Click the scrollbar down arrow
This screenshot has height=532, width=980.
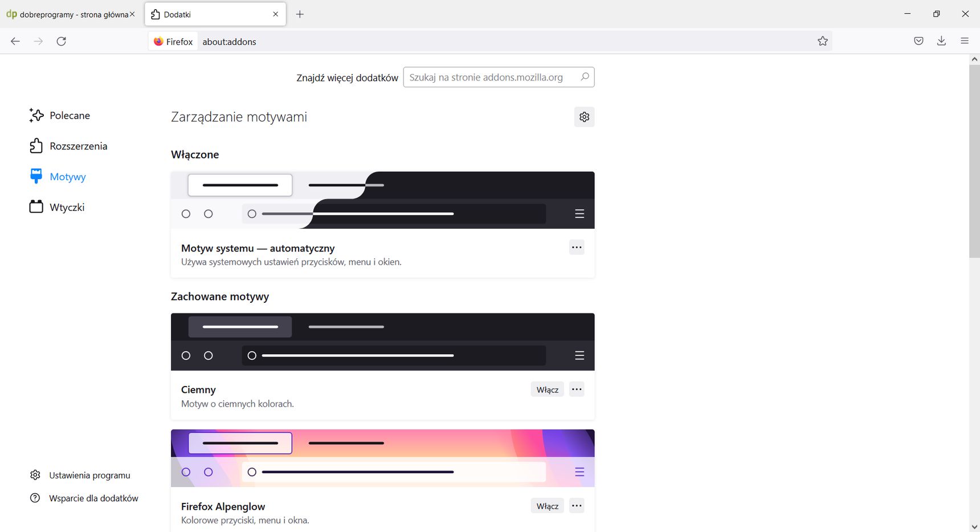(x=974, y=527)
